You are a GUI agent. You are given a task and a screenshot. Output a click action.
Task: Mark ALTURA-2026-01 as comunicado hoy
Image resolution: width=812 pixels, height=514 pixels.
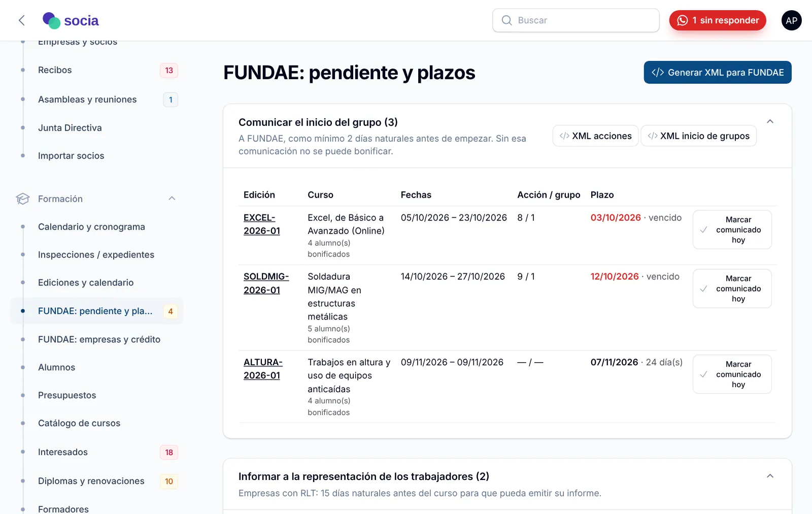tap(732, 374)
